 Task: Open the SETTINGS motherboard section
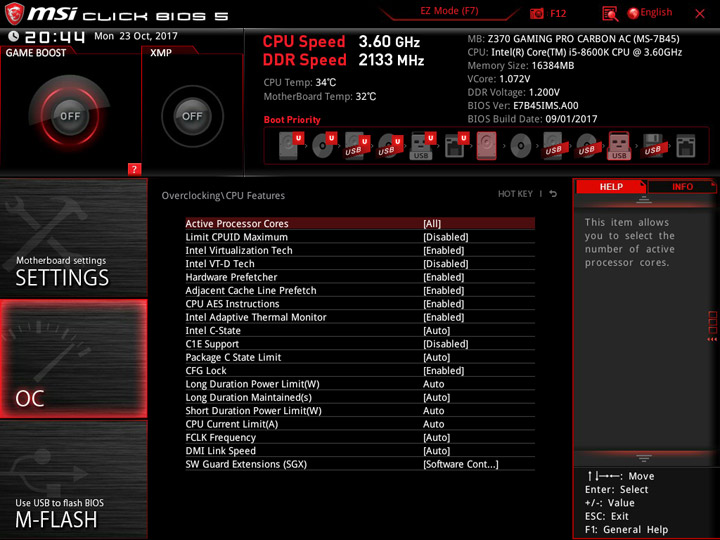73,238
